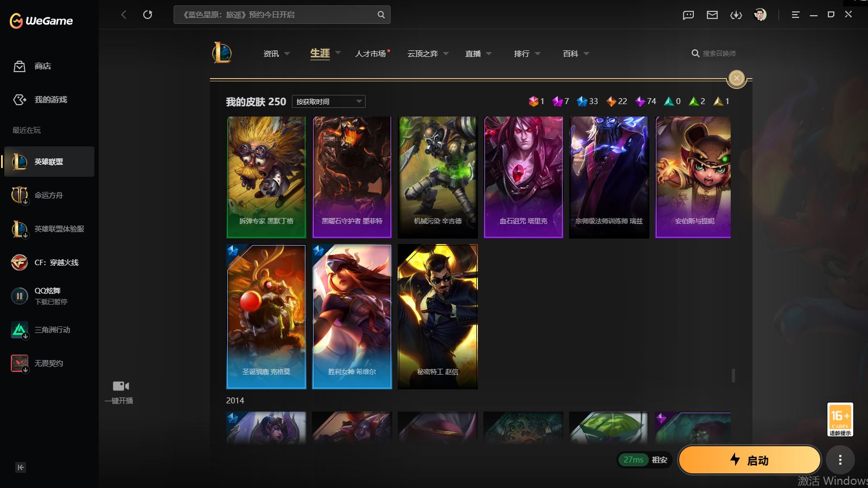Go back to previous page
This screenshot has width=868, height=488.
(124, 15)
